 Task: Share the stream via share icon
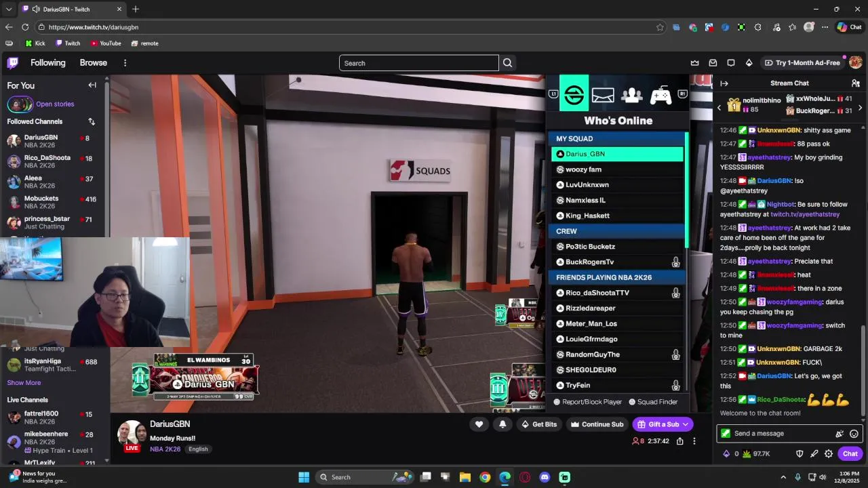[679, 441]
